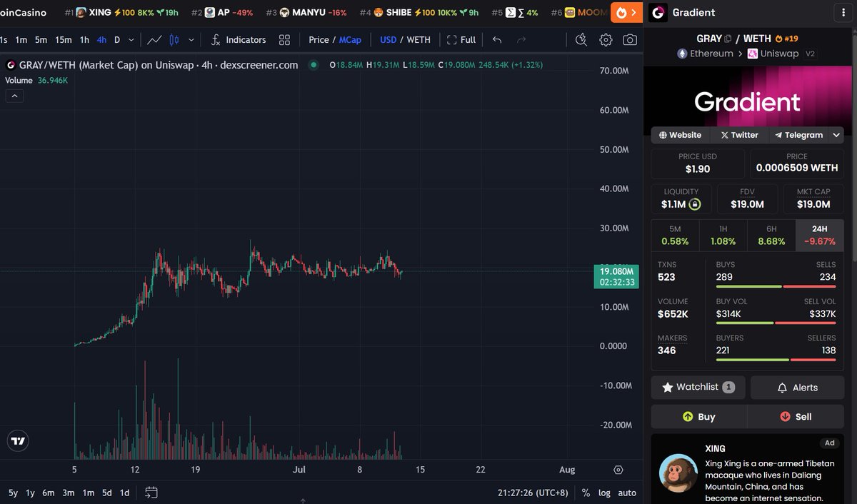Viewport: 857px width, 504px height.
Task: Open the Indicators menu
Action: click(x=238, y=40)
